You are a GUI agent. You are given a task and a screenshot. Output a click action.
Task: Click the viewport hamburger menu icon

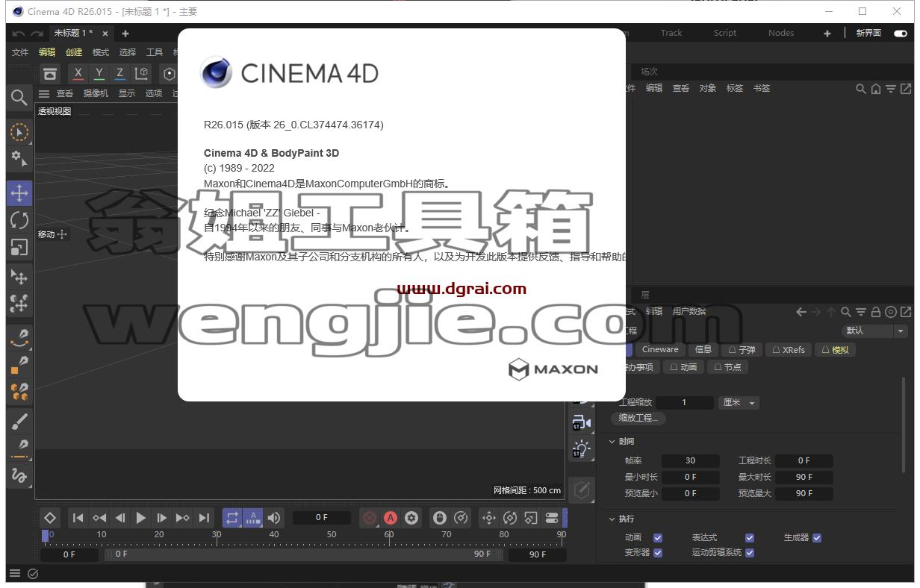tap(44, 93)
